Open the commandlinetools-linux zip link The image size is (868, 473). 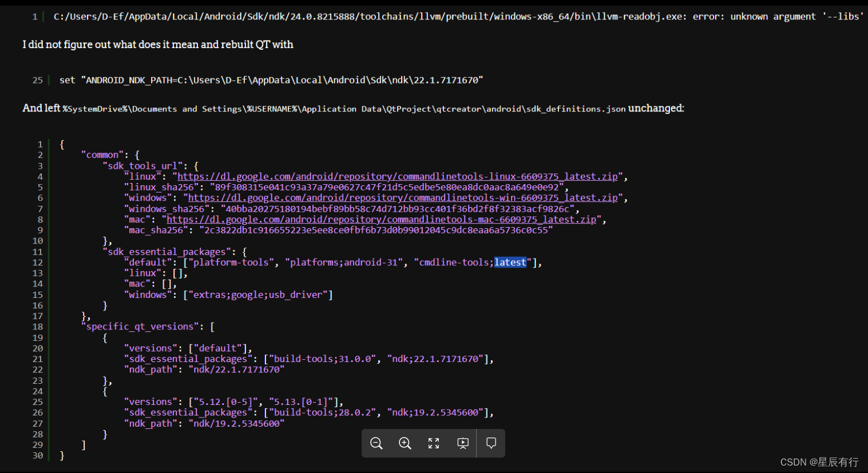[398, 177]
